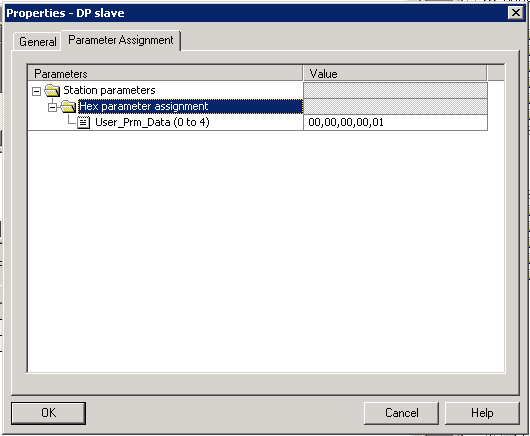Click the Hex parameter assignment folder icon

tap(68, 106)
